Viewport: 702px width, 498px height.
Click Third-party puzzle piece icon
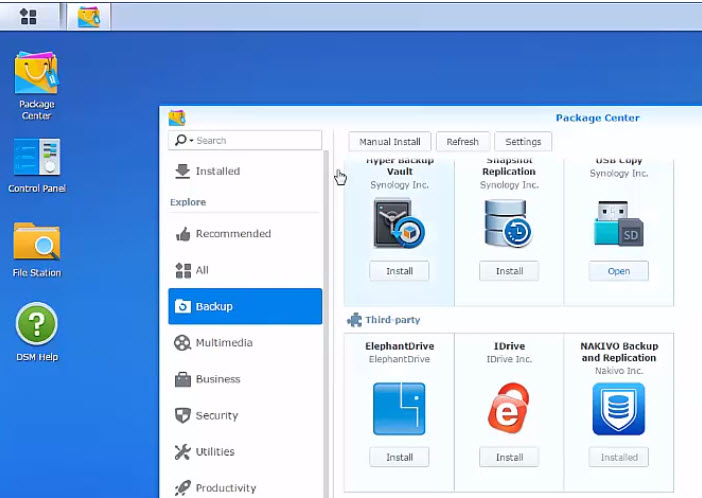click(355, 320)
